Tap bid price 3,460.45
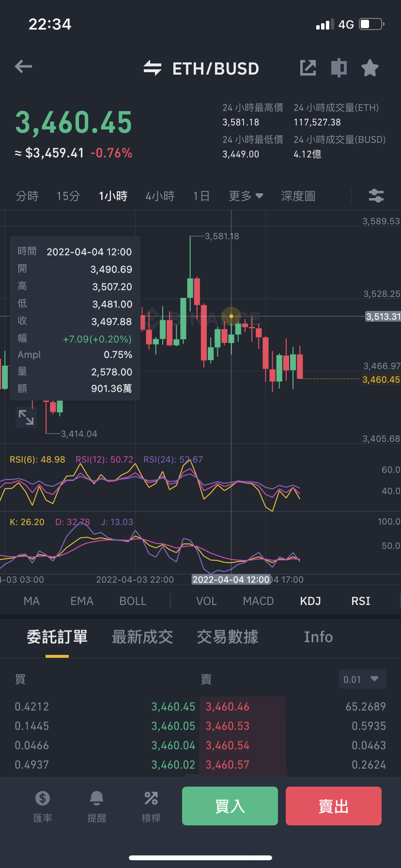The image size is (401, 868). [173, 707]
